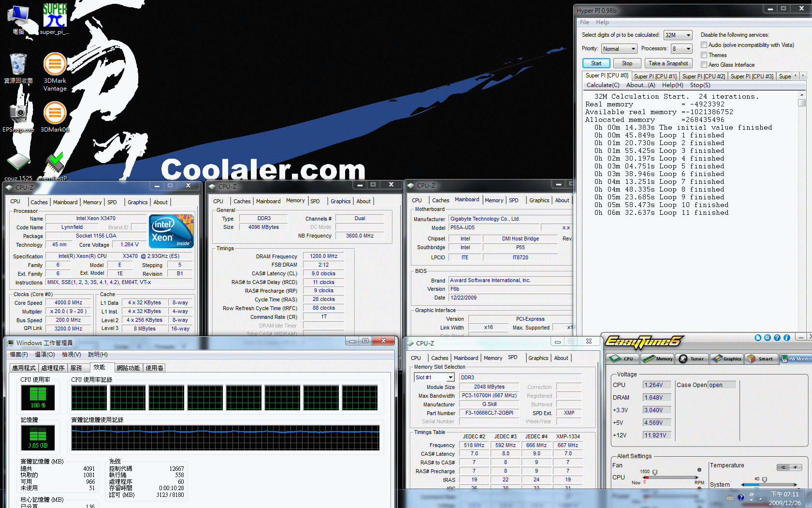Show hidden system tray icons
This screenshot has width=812, height=508.
tap(760, 498)
